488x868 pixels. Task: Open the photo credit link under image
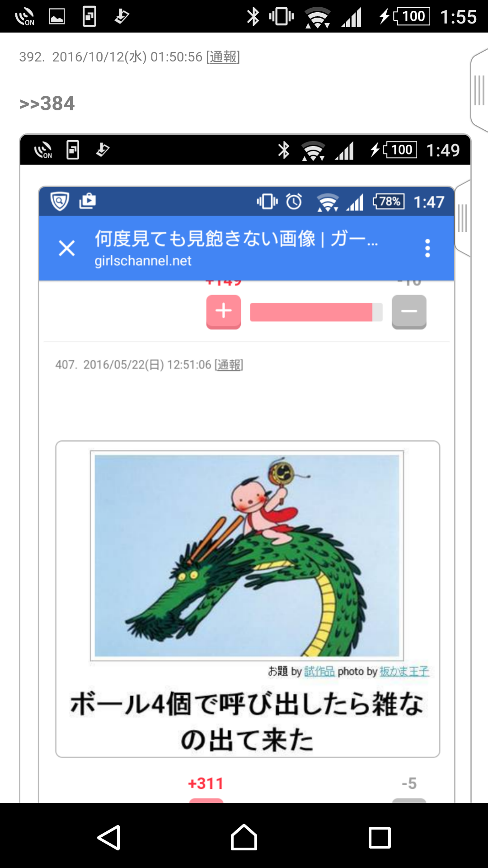coord(404,671)
